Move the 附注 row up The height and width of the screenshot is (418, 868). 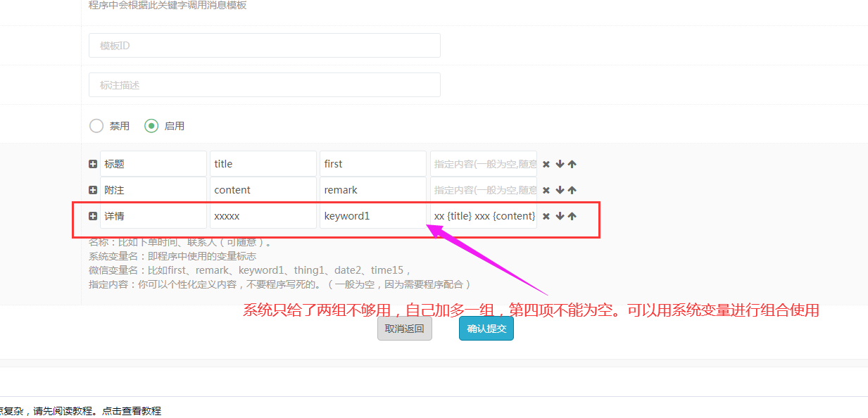572,190
